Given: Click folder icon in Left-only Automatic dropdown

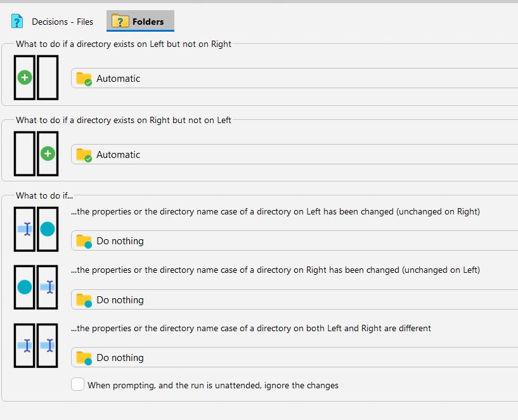Looking at the screenshot, I should coord(84,79).
